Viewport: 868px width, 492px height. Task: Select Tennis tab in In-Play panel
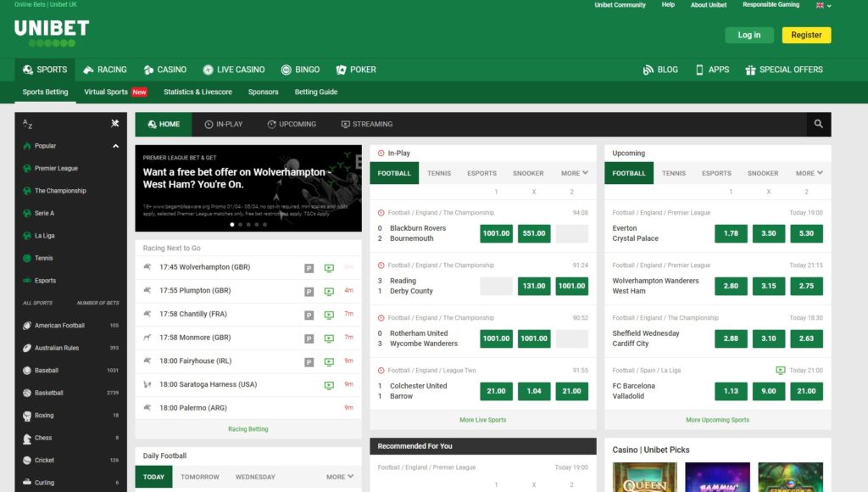tap(439, 173)
